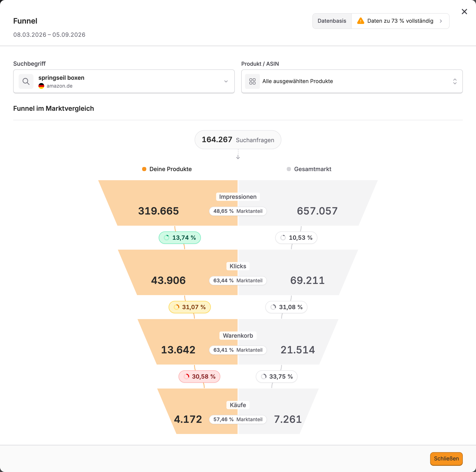Click the market impressions value 657.057
This screenshot has width=476, height=472.
coord(317,211)
